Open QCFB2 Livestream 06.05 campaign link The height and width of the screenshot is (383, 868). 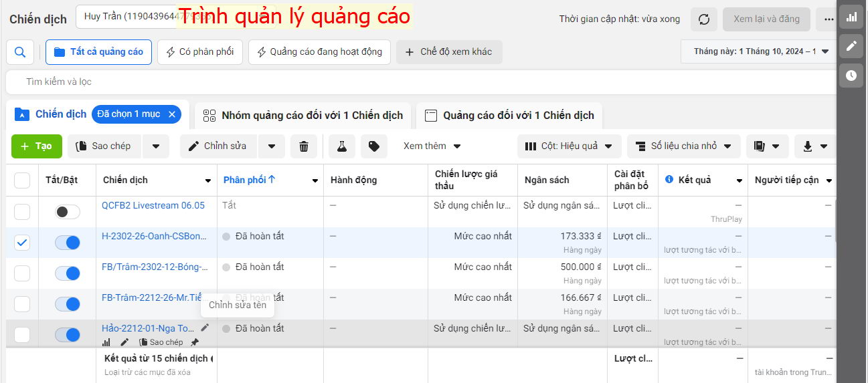(153, 205)
